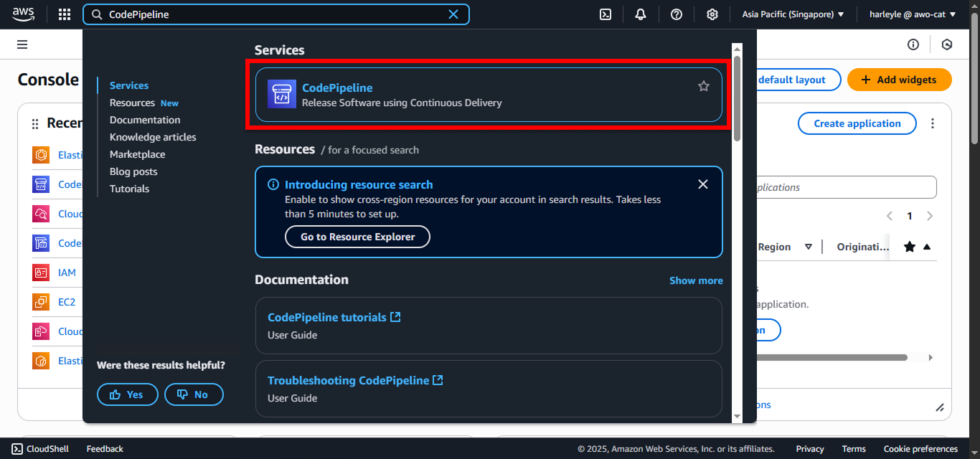This screenshot has height=459, width=980.
Task: Click the CodePipeline service icon
Action: pyautogui.click(x=282, y=94)
